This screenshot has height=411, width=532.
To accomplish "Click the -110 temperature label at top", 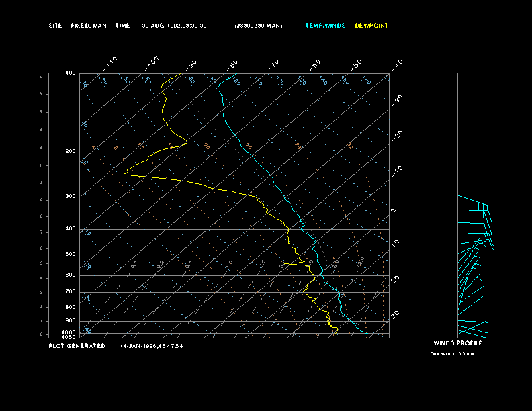I will [112, 61].
